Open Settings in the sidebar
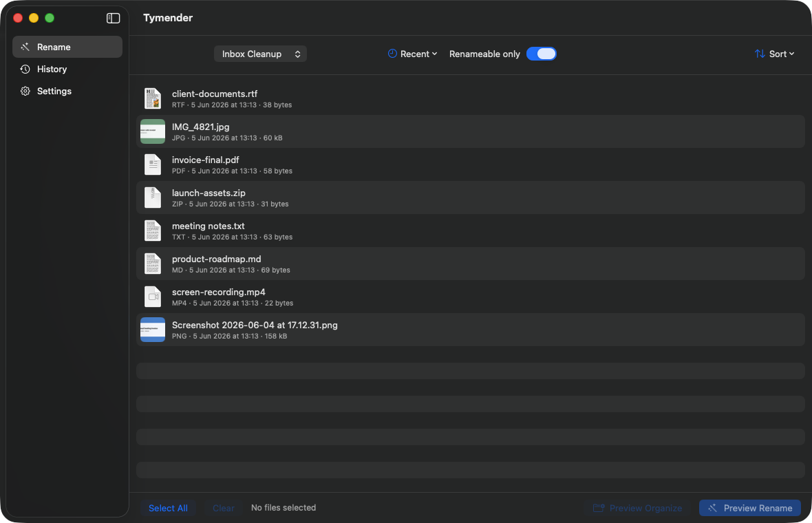812x523 pixels. [x=67, y=91]
